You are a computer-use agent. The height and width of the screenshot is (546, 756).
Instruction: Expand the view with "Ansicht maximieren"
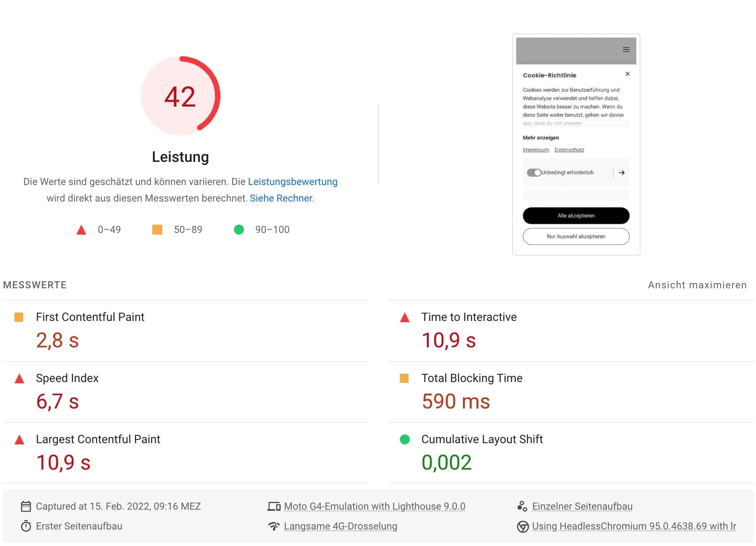(697, 285)
